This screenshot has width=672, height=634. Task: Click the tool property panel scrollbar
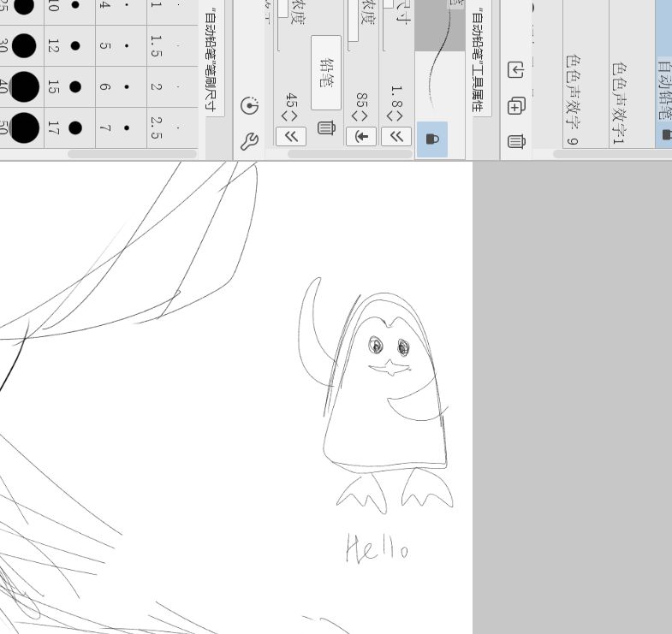click(x=350, y=154)
